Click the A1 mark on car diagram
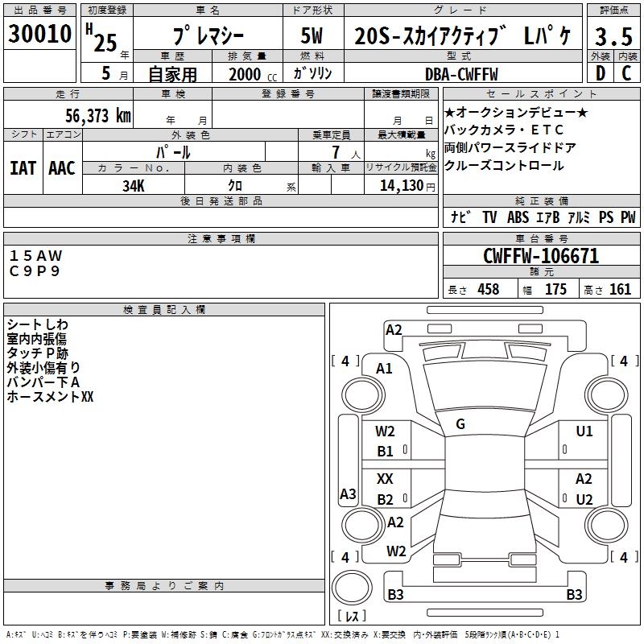The width and height of the screenshot is (644, 644). [x=384, y=369]
